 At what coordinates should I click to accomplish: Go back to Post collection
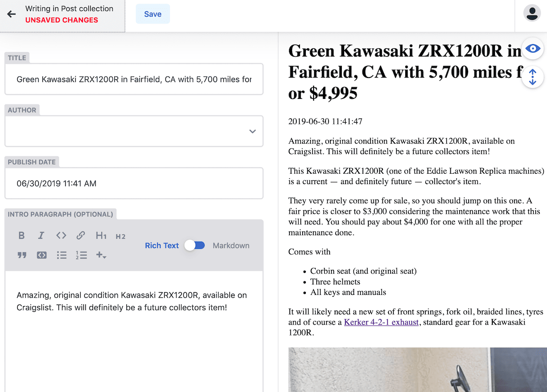pyautogui.click(x=12, y=14)
